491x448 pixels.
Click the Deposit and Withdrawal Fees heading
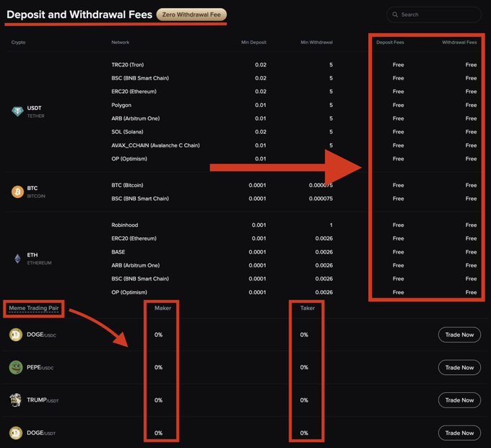pos(79,14)
